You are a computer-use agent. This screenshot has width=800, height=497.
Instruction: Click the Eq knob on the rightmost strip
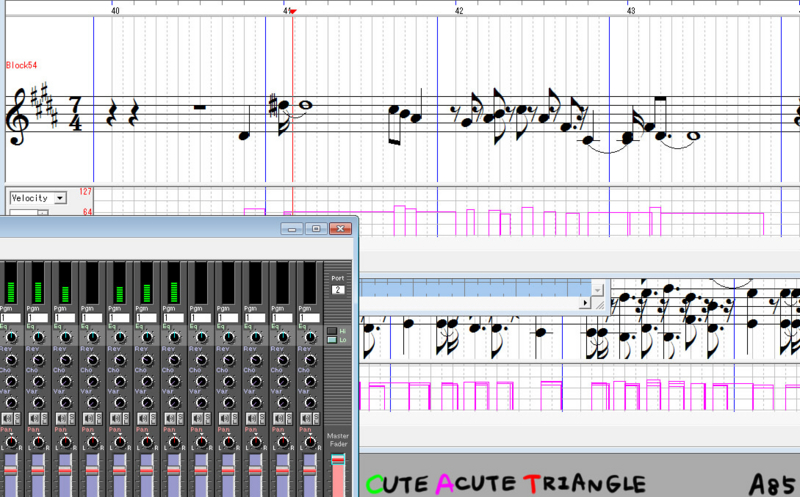(x=310, y=337)
